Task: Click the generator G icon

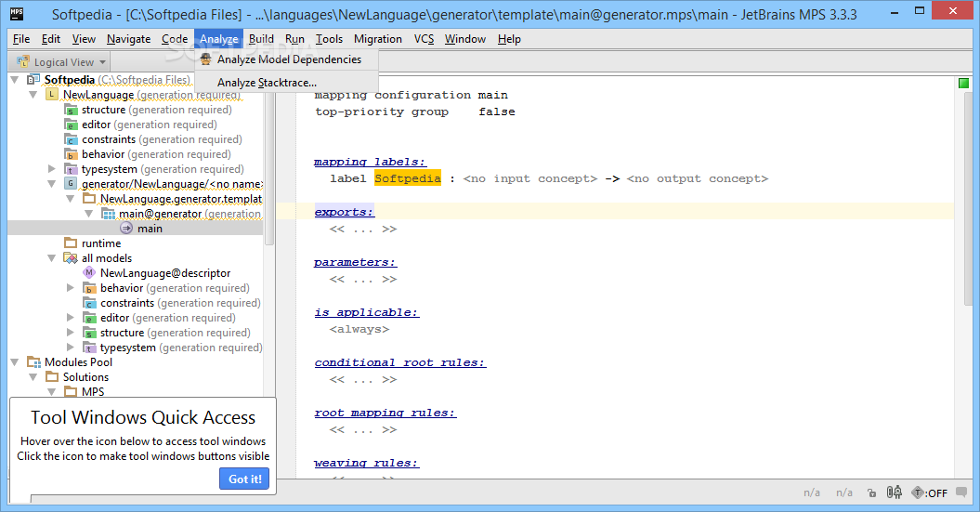Action: click(x=71, y=184)
